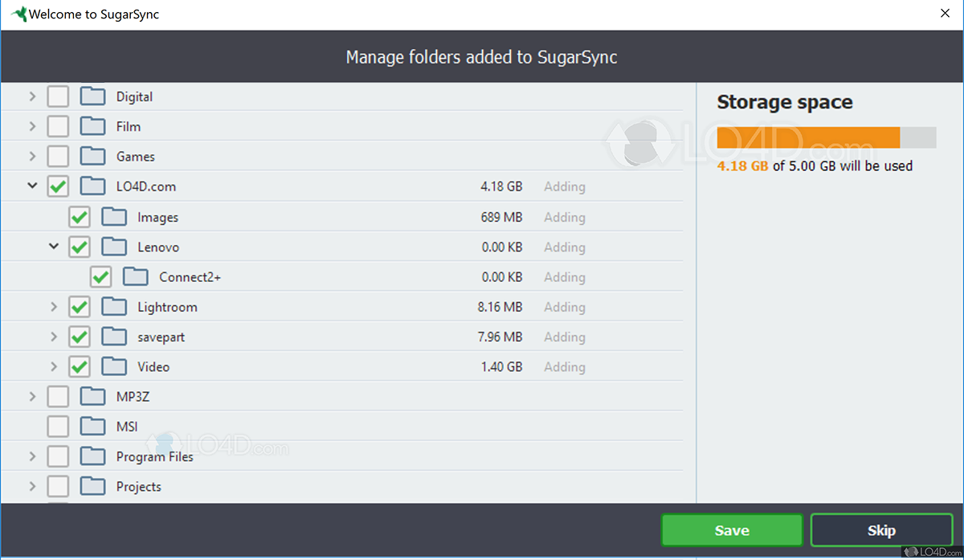
Task: Expand the Film folder
Action: pyautogui.click(x=32, y=127)
